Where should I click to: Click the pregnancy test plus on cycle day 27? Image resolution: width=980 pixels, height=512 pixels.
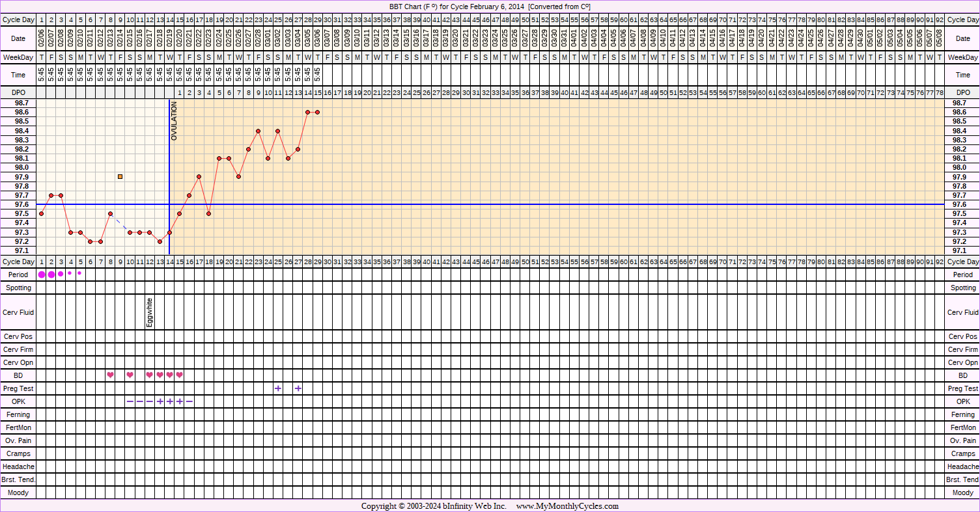[298, 388]
